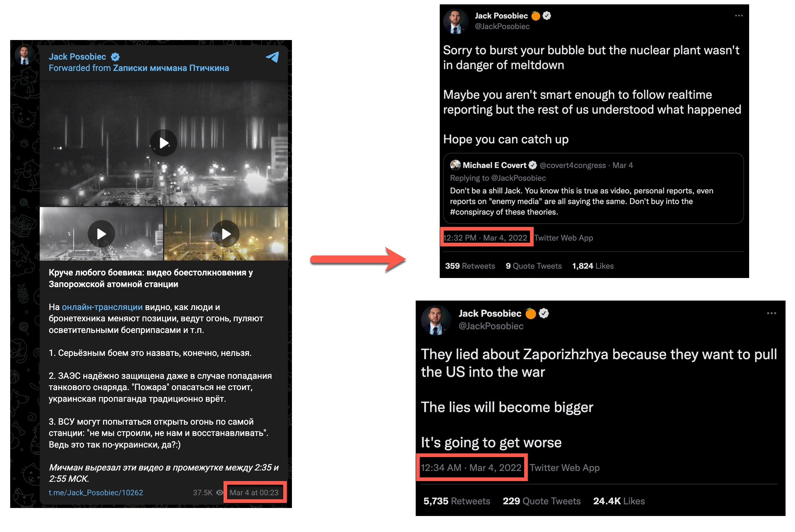795x532 pixels.
Task: View the 359 Retweets list
Action: pos(470,266)
